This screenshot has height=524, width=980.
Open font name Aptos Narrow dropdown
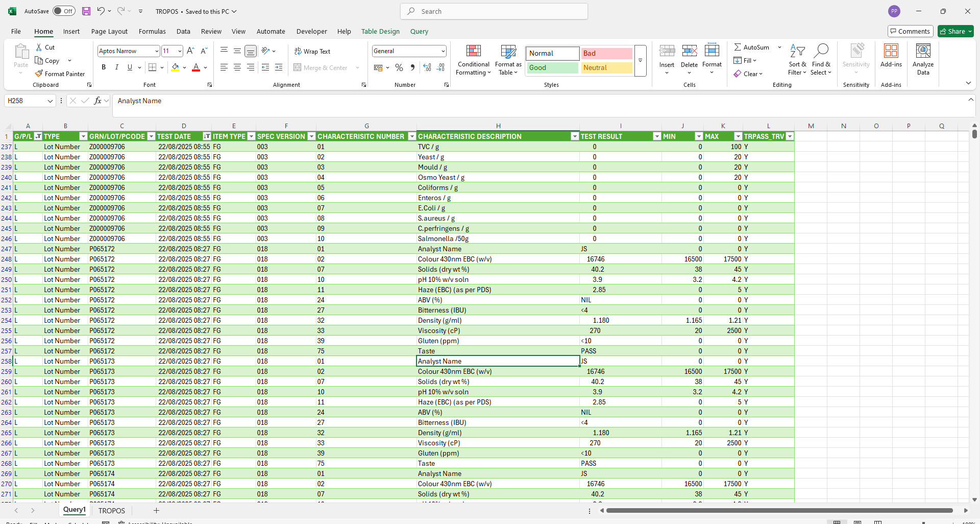[x=157, y=51]
